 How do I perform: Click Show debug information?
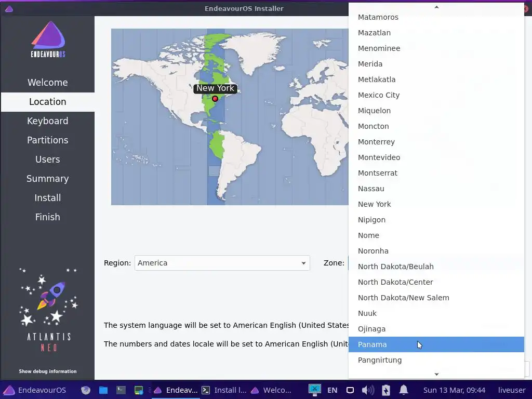pos(47,371)
